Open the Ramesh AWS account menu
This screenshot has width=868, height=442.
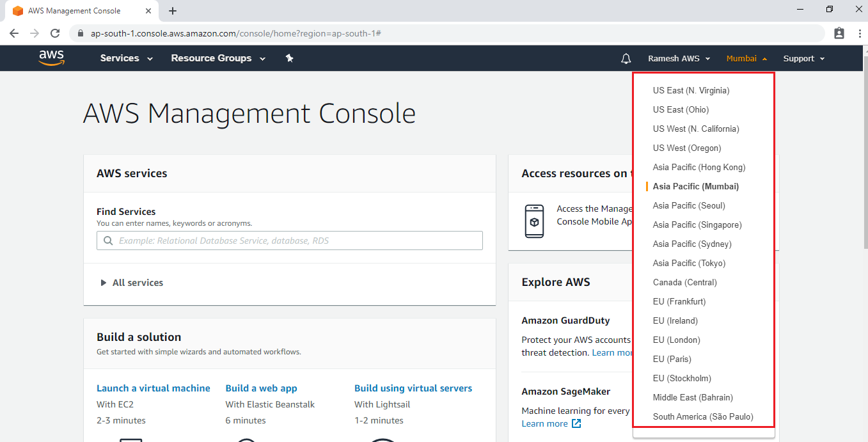click(679, 59)
